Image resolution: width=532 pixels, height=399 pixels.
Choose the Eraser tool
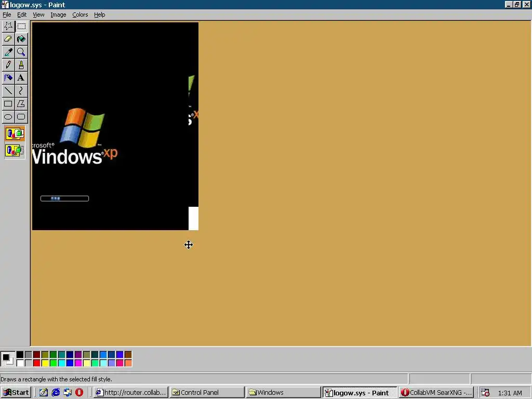pos(8,39)
